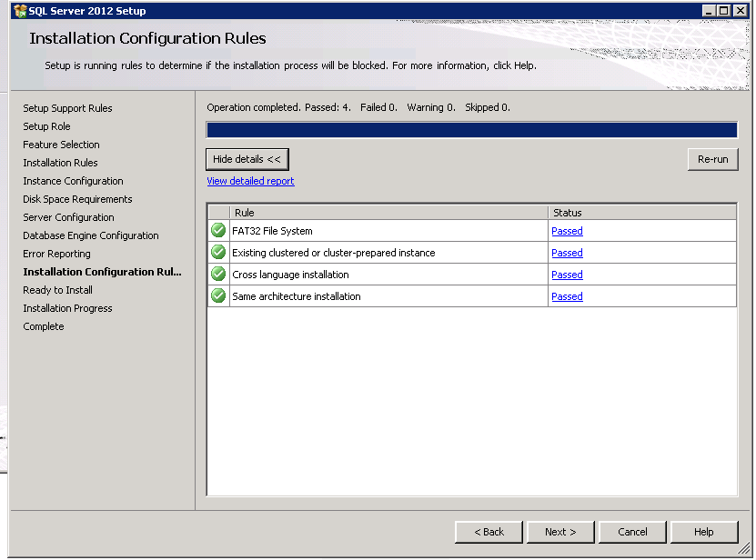Open Passed status for Same architecture installation

point(567,296)
